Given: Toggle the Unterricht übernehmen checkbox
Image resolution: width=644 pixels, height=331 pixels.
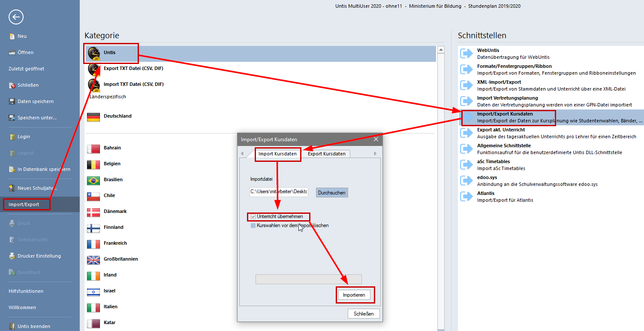Looking at the screenshot, I should [x=253, y=217].
